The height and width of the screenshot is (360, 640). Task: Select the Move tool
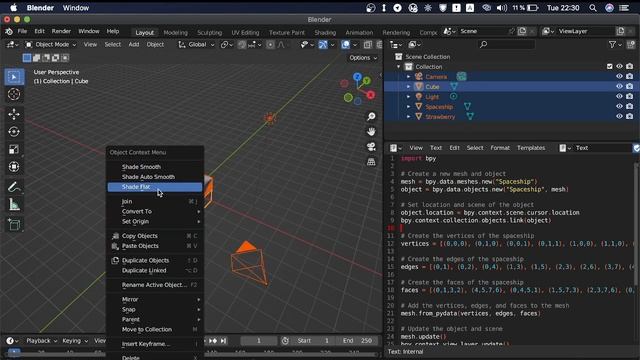click(14, 114)
